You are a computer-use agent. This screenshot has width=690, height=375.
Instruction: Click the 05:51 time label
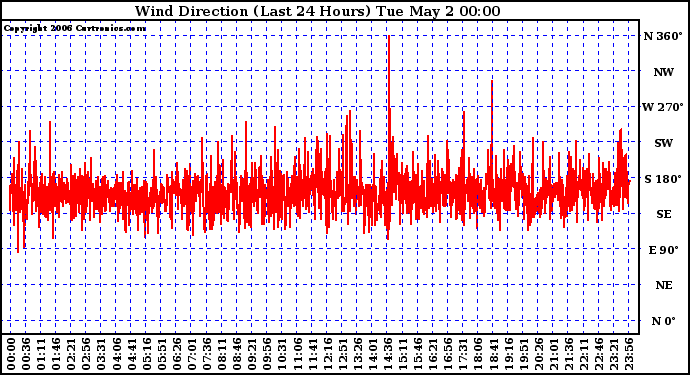[161, 354]
